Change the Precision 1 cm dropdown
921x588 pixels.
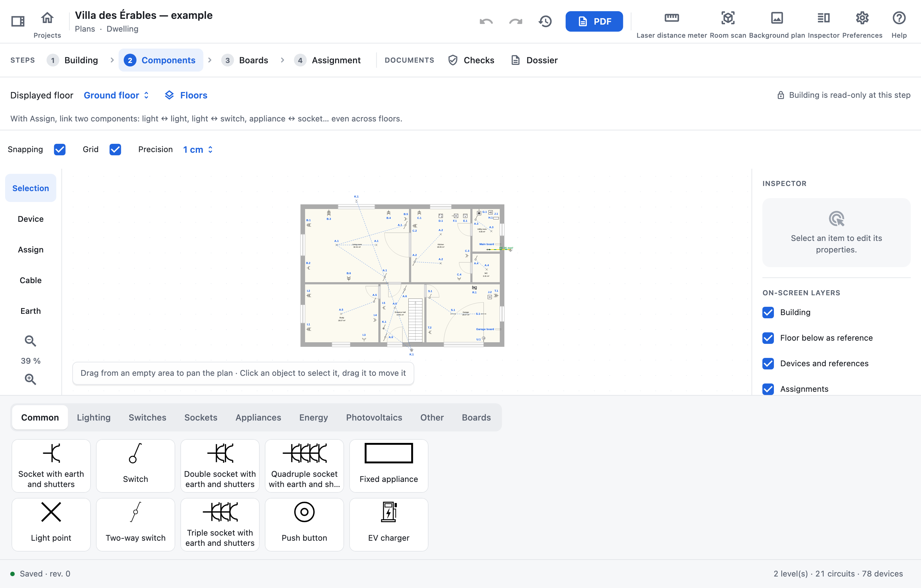pyautogui.click(x=197, y=150)
